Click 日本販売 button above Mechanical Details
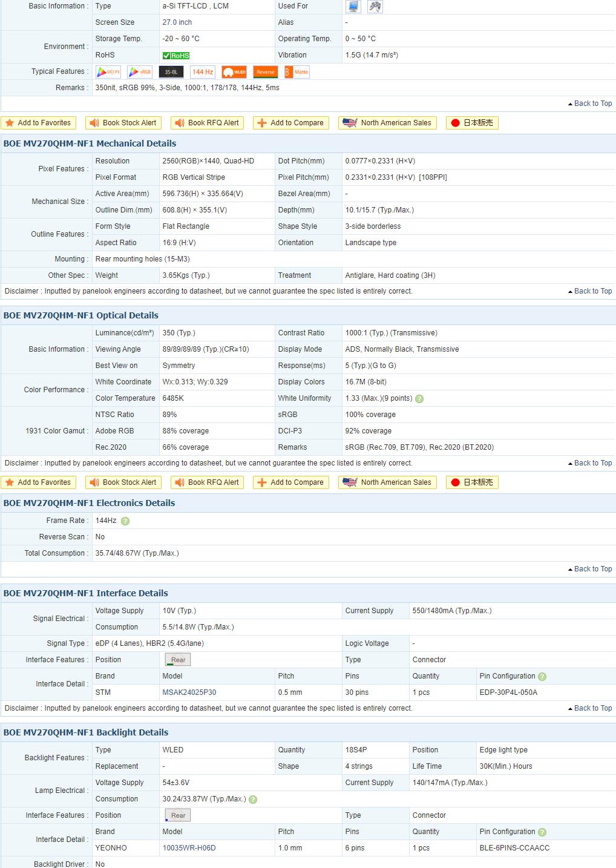The width and height of the screenshot is (616, 868). point(472,123)
